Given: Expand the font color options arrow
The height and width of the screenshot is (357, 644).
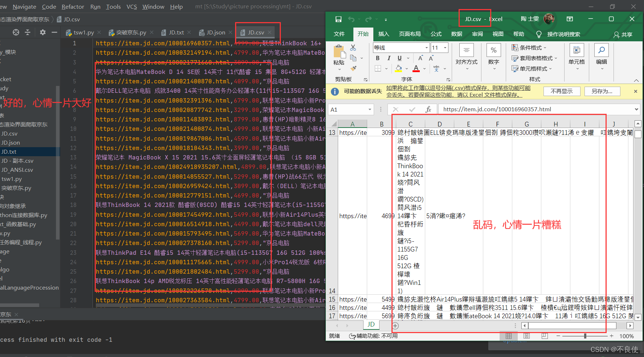Looking at the screenshot, I should point(424,68).
